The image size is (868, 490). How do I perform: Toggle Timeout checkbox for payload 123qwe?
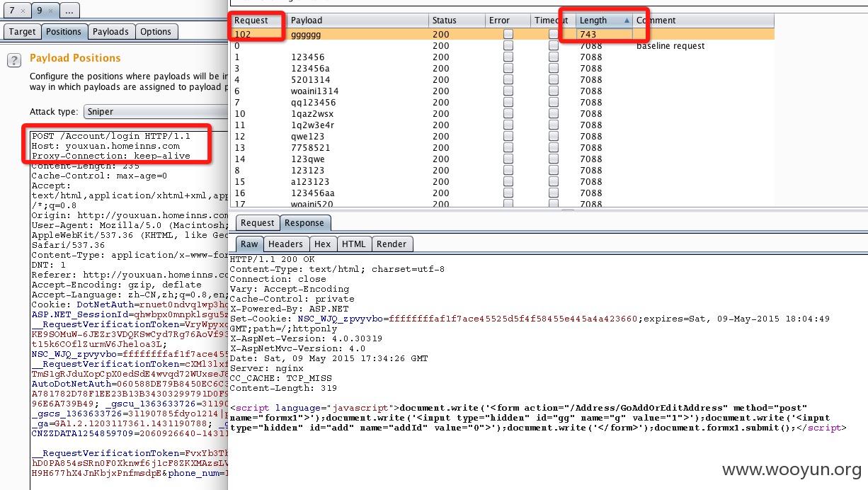[x=554, y=159]
